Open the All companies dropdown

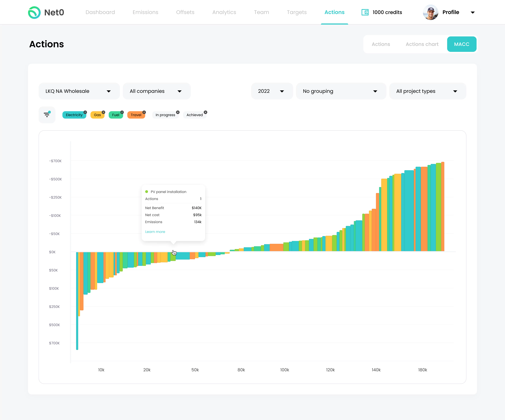click(x=157, y=91)
